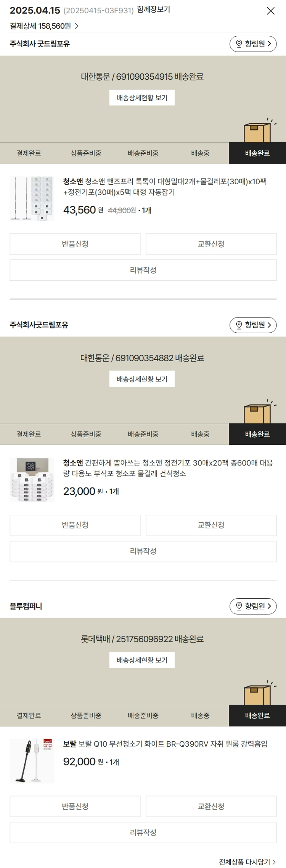Request exchange for 보랄 Q10 vacuum
Viewport: 286px width, 868px height.
[x=211, y=807]
